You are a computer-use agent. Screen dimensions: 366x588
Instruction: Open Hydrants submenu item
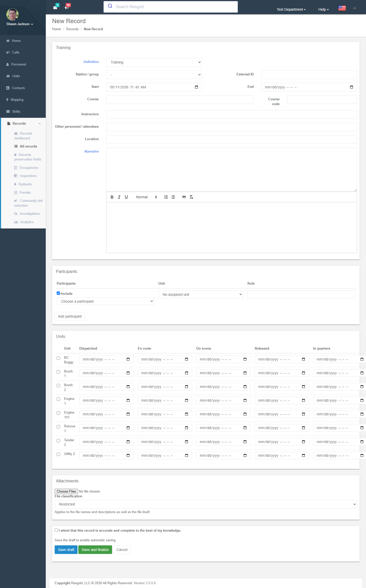[23, 184]
